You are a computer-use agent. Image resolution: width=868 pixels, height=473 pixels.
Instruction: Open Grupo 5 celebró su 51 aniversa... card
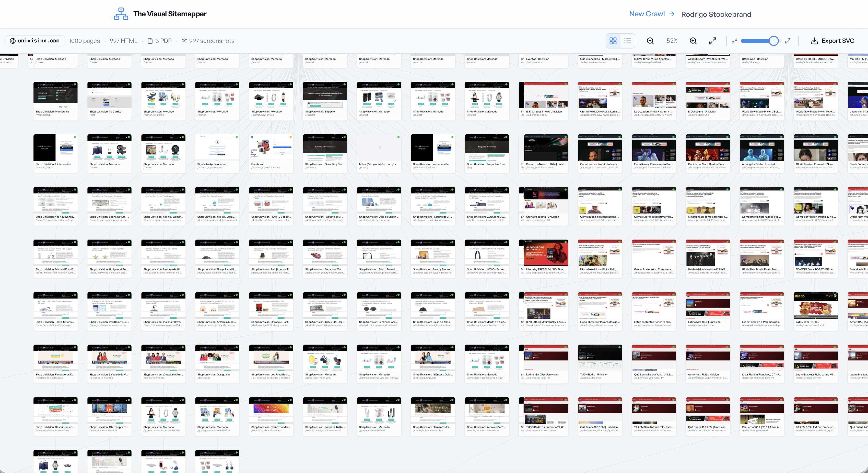click(654, 259)
